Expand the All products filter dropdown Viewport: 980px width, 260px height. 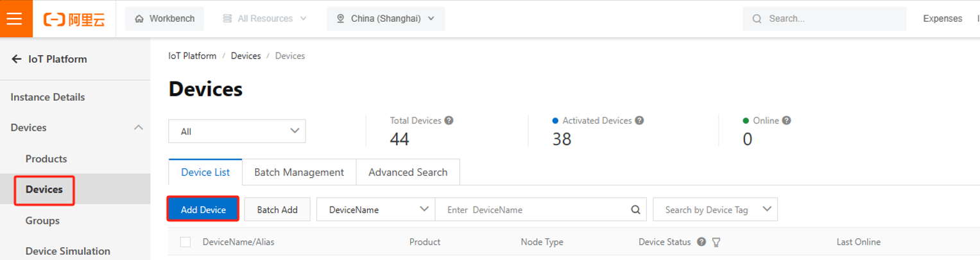pos(237,131)
